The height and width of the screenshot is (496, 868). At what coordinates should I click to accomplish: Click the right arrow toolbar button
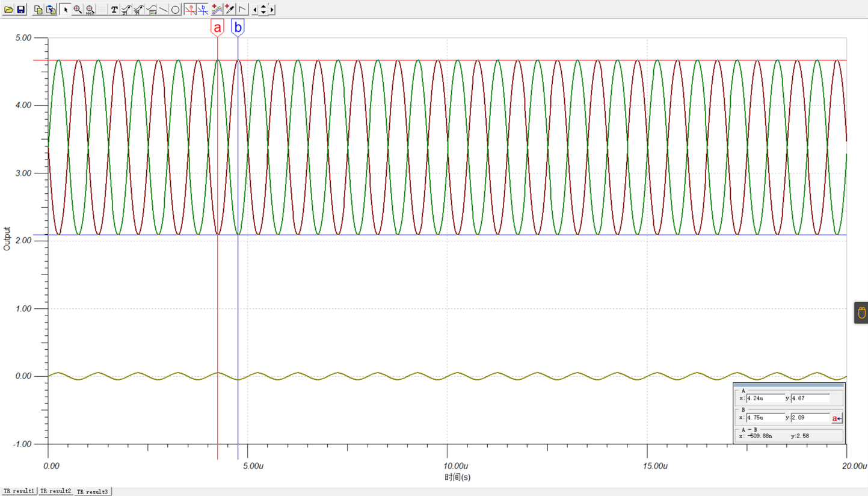[x=272, y=10]
